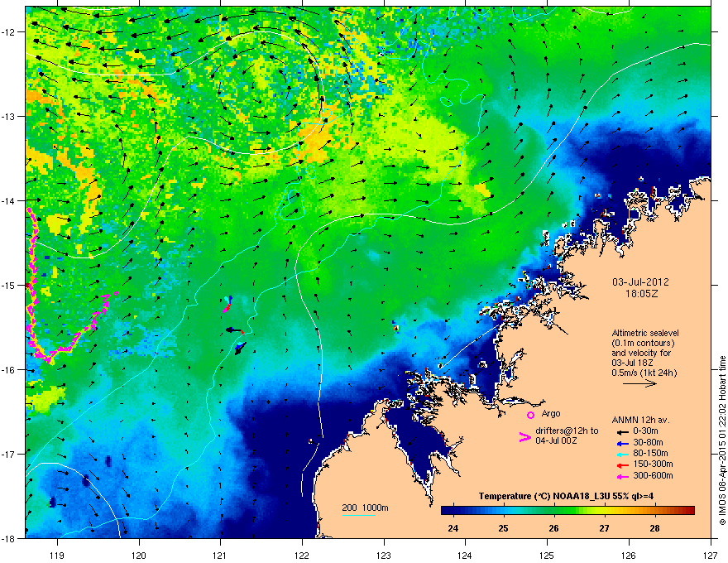
Task: Click the '30-80m' depth label
Action: pyautogui.click(x=648, y=442)
